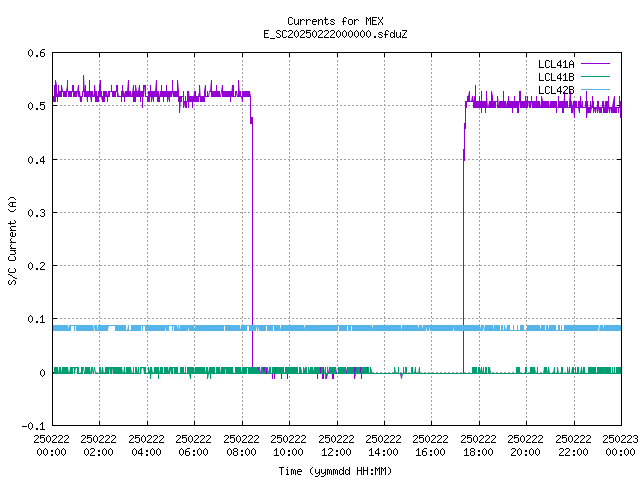This screenshot has width=640, height=480.
Task: Click the x-axis tick 250222 12:00
Action: (336, 445)
